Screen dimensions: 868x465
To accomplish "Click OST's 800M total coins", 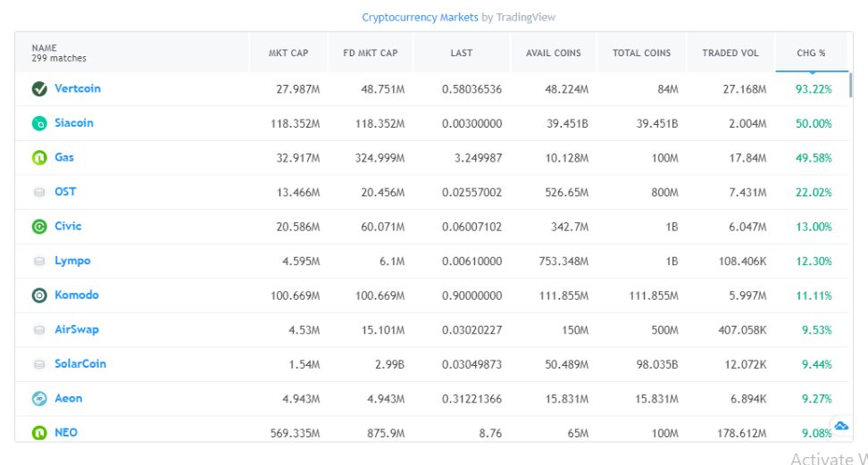I will pos(664,192).
